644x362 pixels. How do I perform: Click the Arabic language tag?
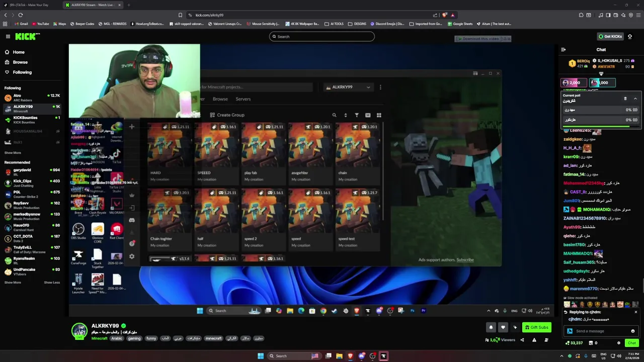click(117, 338)
